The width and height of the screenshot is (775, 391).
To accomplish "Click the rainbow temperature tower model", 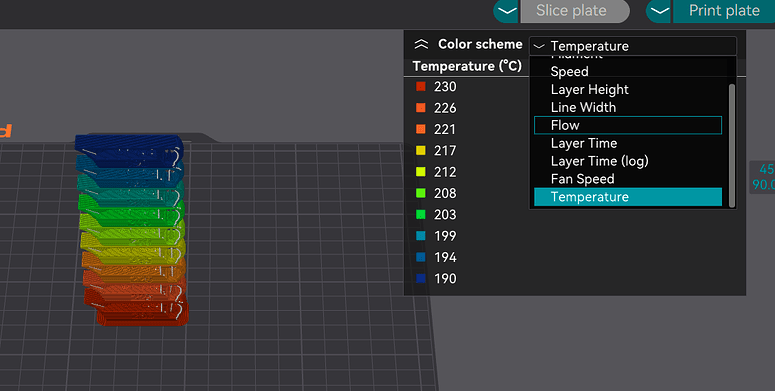I will point(132,230).
